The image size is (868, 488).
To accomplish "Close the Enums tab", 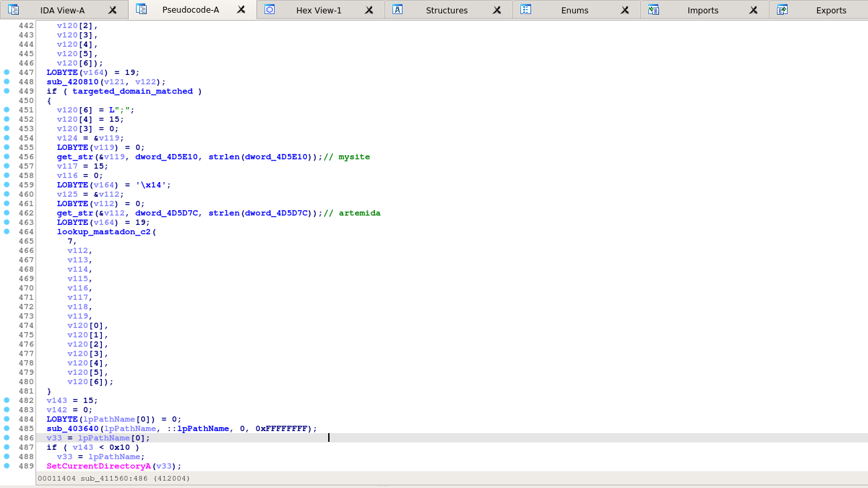I will pos(625,10).
